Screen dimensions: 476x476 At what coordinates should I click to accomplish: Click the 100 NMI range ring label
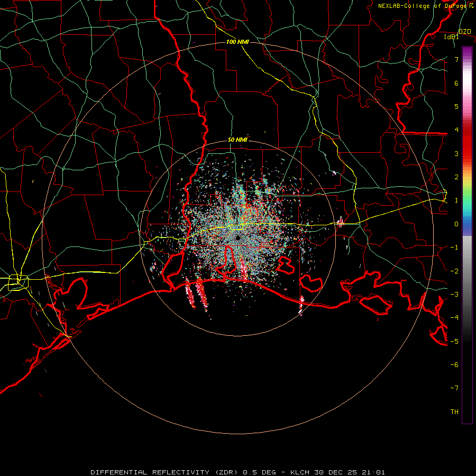click(x=237, y=42)
